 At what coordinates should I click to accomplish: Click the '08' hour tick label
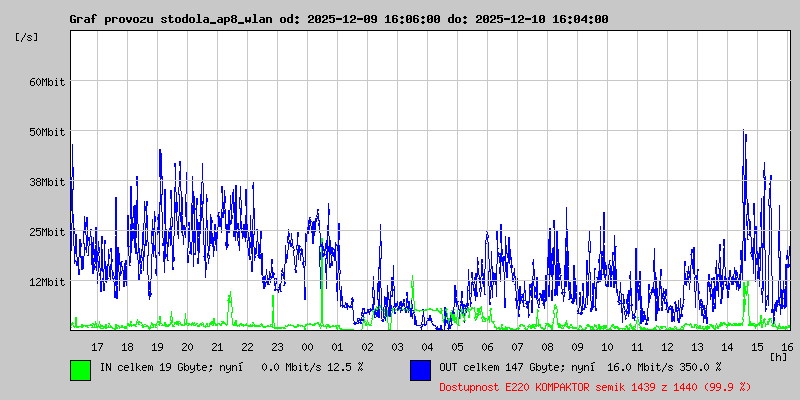point(547,347)
